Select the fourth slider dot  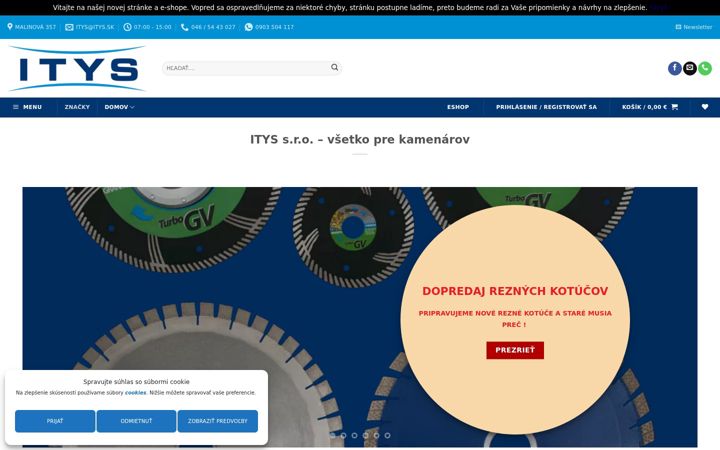click(x=366, y=435)
